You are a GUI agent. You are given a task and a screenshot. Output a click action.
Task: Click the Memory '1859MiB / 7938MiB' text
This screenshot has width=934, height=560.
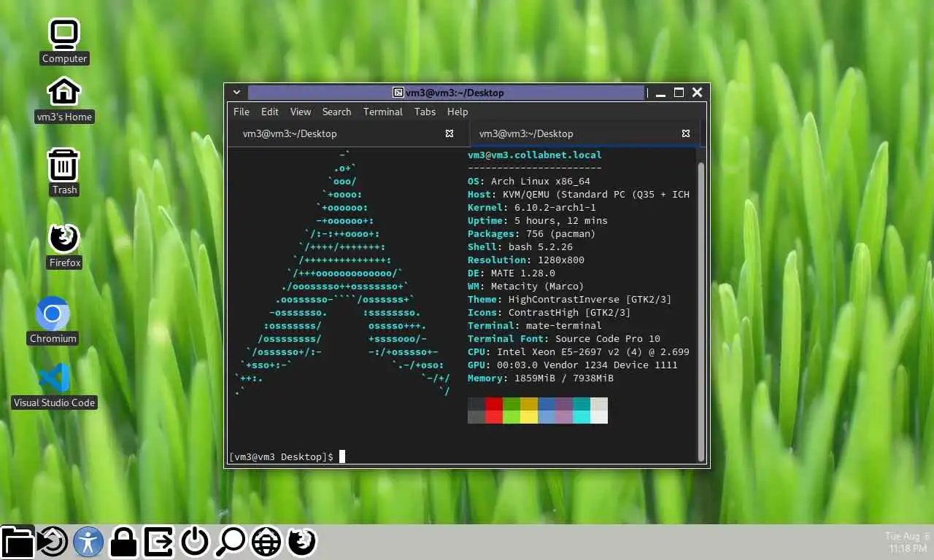pos(564,378)
